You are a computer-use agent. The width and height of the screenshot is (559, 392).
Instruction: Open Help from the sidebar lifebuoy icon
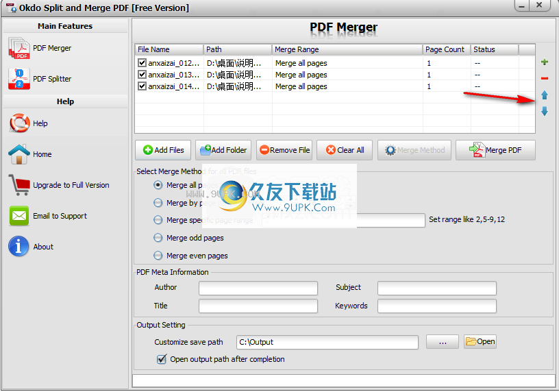(20, 123)
